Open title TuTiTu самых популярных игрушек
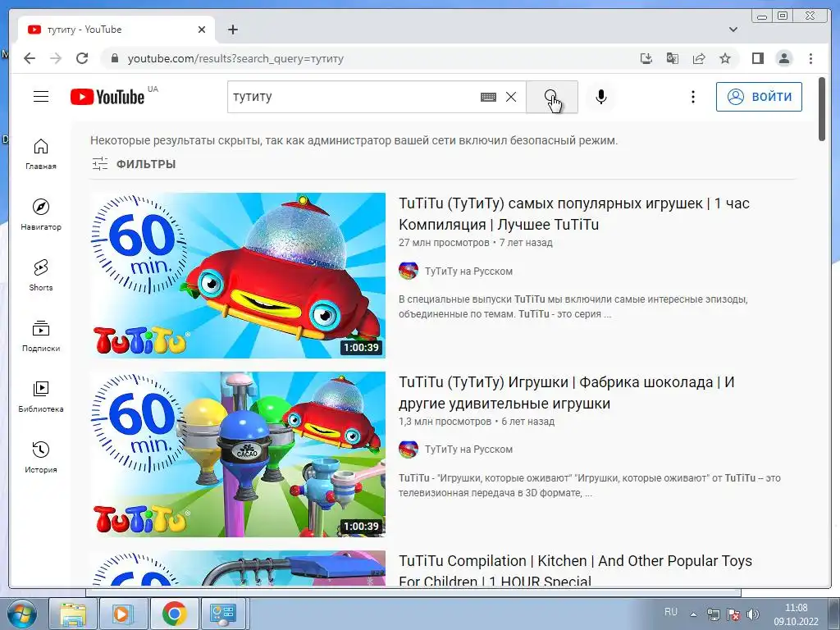840x630 pixels. coord(573,214)
